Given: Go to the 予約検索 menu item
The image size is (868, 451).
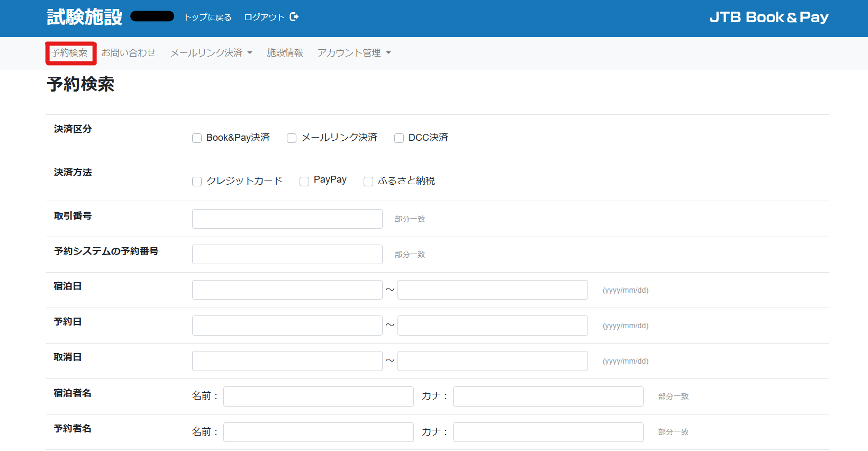Looking at the screenshot, I should 69,53.
